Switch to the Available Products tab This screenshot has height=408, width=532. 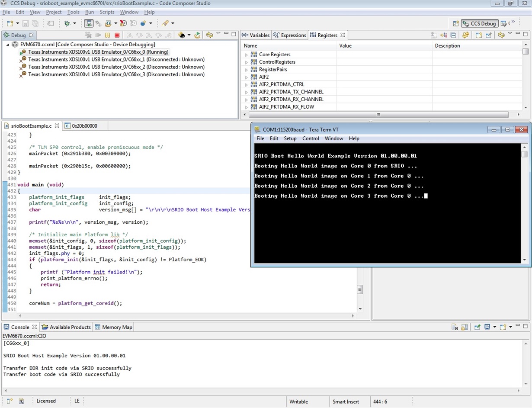(x=66, y=327)
